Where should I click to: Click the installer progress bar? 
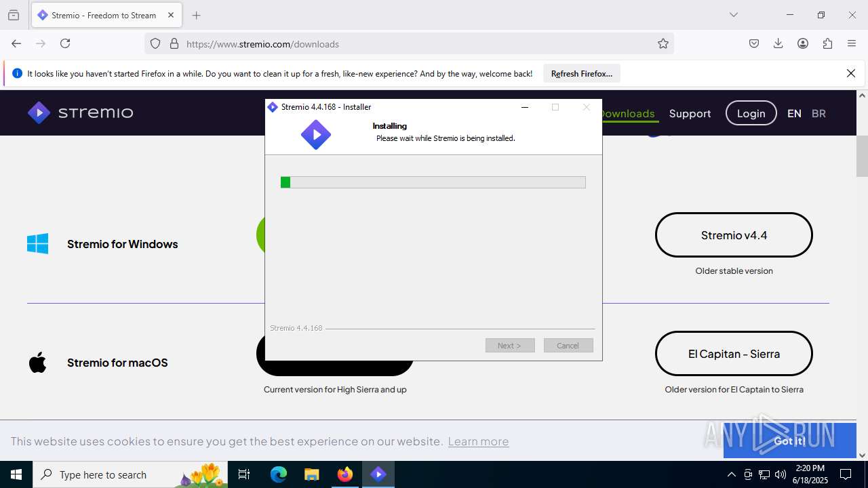433,182
